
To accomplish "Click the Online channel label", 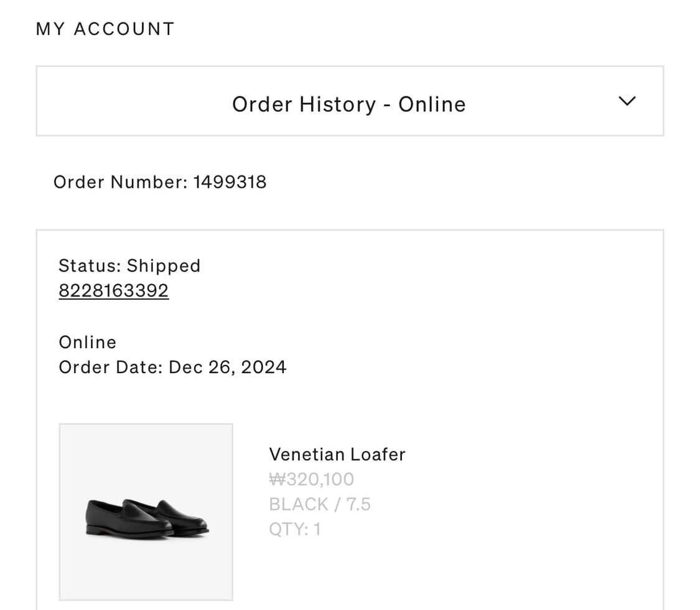I will click(87, 342).
